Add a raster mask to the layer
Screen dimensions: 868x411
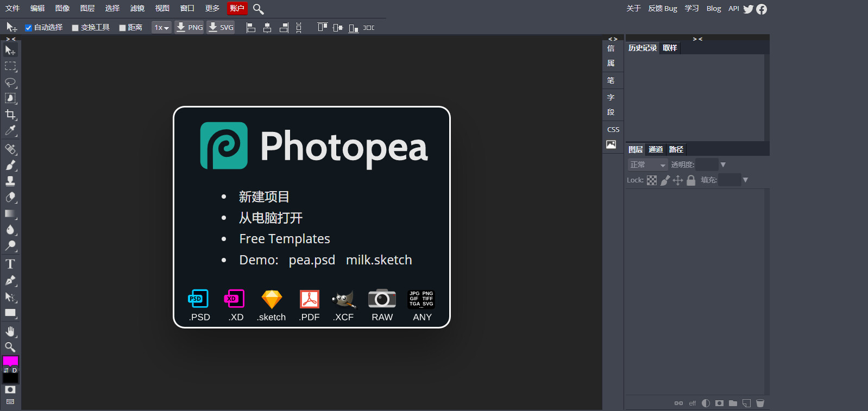tap(719, 403)
